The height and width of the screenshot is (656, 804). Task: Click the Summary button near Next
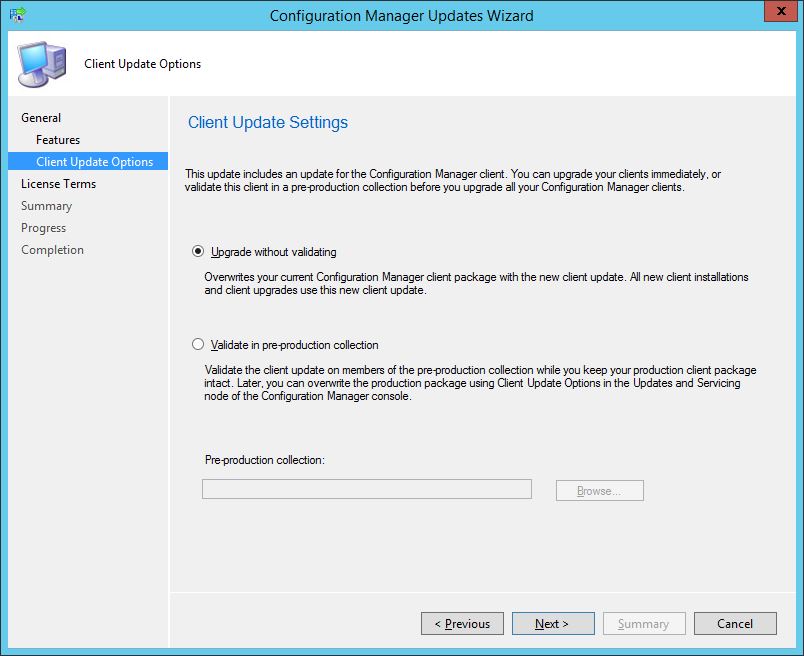click(x=644, y=623)
